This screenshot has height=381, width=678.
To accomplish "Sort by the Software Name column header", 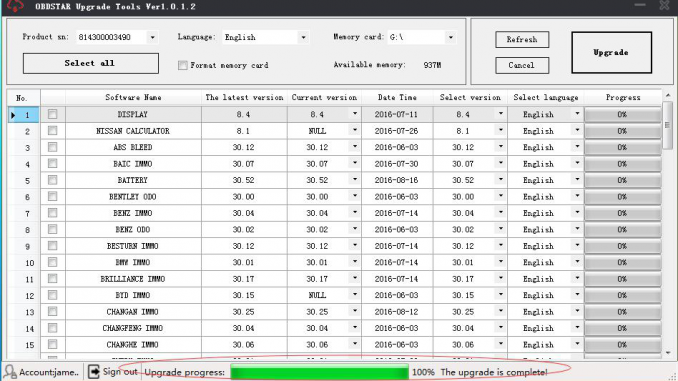I will tap(133, 98).
